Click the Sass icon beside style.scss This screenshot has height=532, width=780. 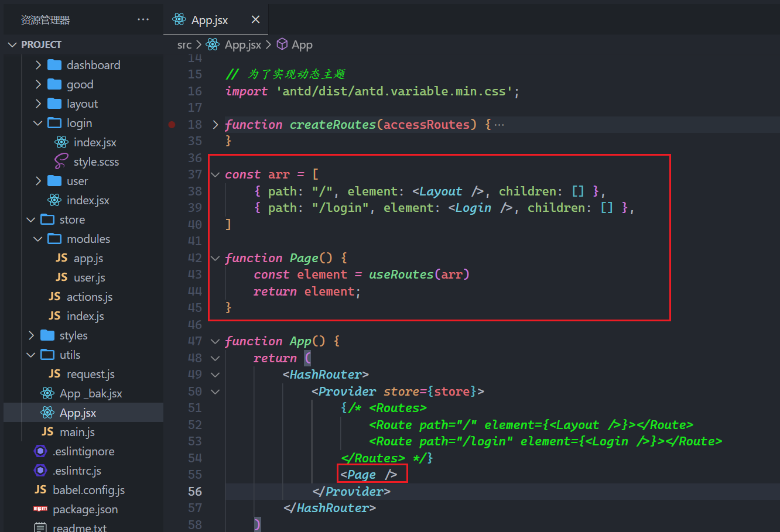click(61, 162)
